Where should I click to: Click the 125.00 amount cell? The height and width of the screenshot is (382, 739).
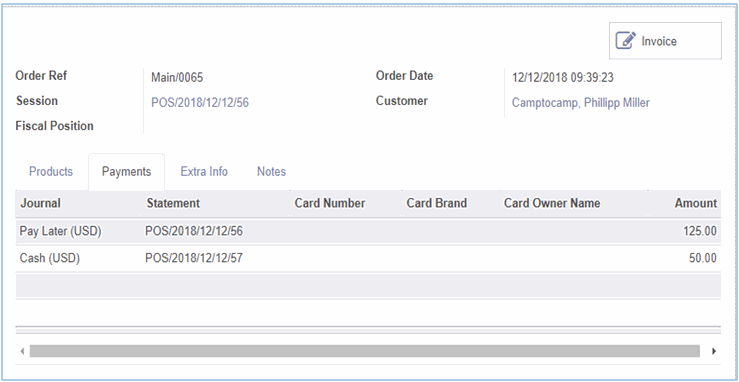(700, 231)
